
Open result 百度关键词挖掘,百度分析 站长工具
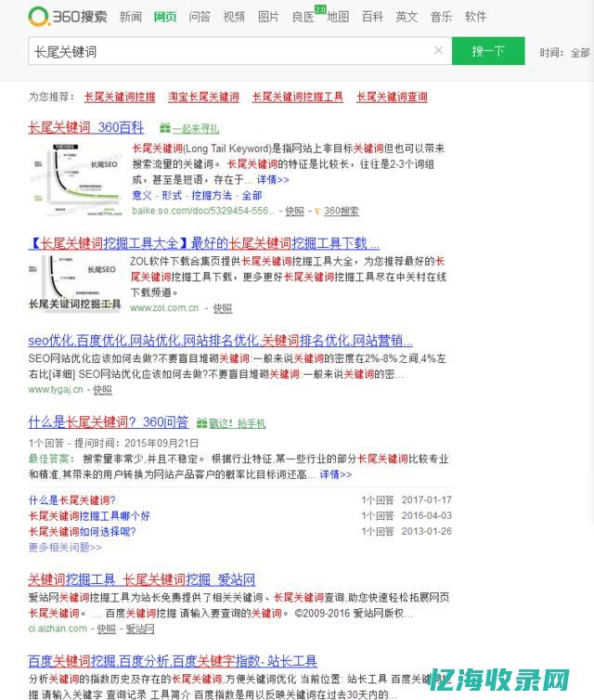(173, 661)
